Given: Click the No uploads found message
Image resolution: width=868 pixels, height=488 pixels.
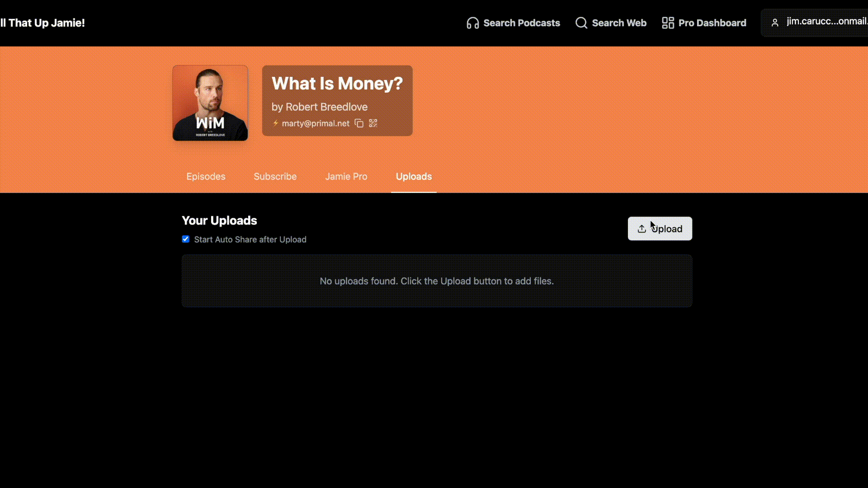Looking at the screenshot, I should (x=437, y=281).
